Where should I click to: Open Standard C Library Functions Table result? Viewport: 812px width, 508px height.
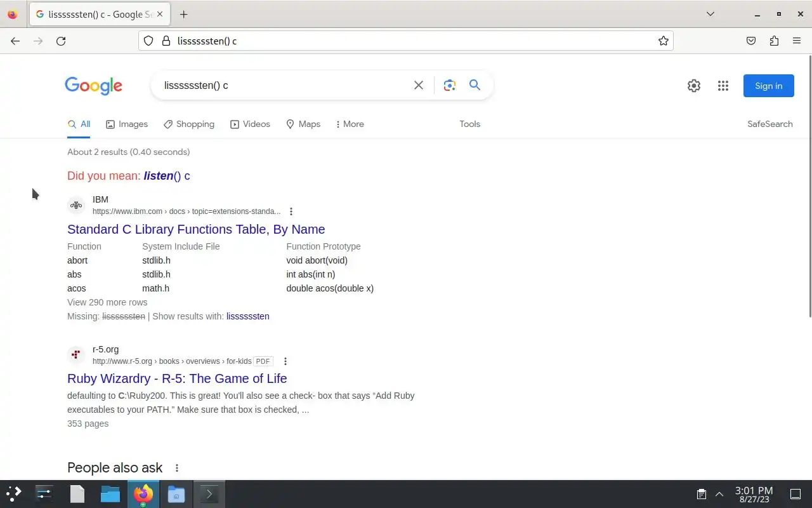(x=196, y=229)
